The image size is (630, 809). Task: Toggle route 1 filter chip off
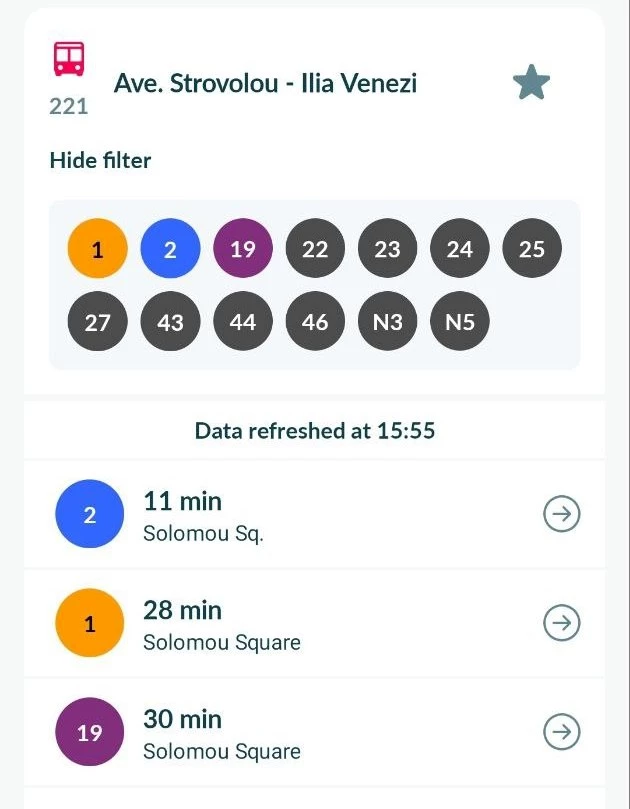tap(98, 249)
